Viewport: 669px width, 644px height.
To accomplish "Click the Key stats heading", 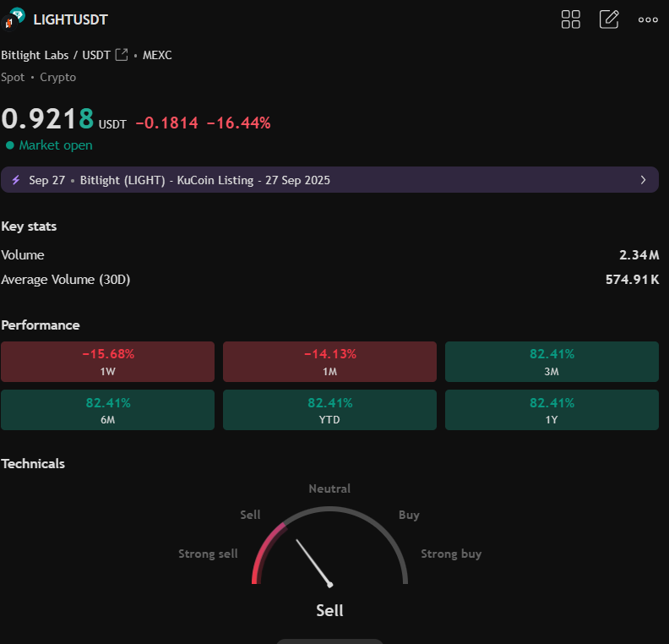I will click(29, 226).
